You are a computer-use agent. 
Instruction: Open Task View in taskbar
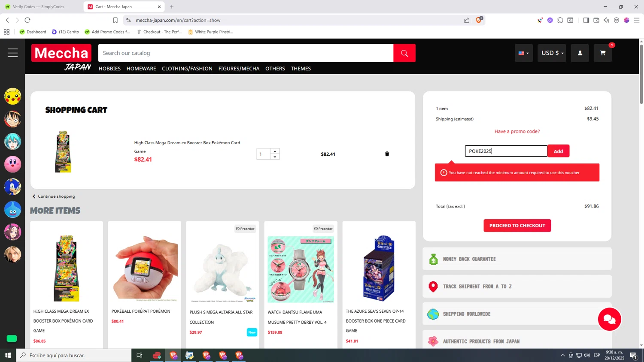point(139,355)
